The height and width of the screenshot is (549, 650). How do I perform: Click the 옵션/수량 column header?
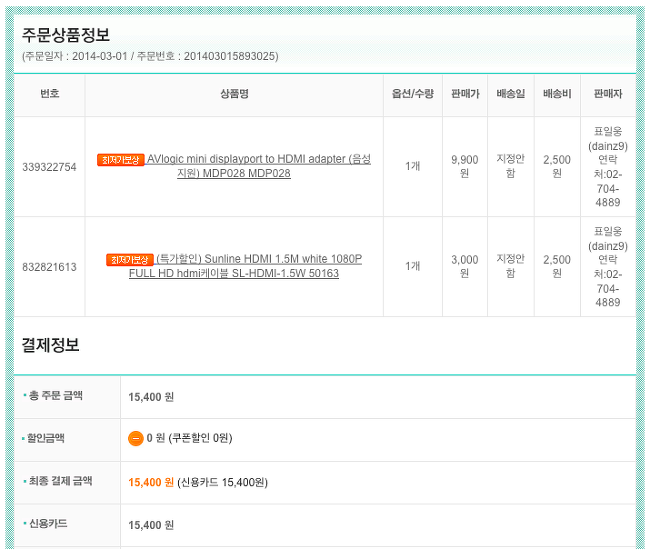pos(412,94)
